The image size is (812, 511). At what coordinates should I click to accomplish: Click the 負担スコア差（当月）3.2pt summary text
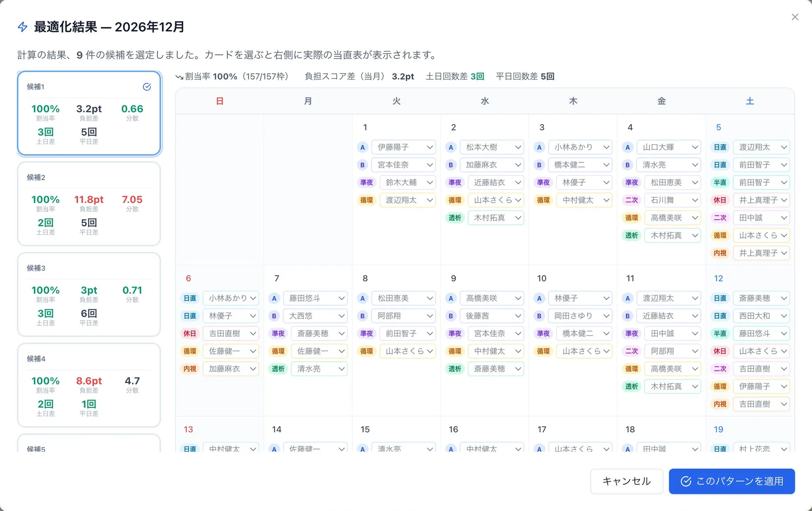[359, 77]
